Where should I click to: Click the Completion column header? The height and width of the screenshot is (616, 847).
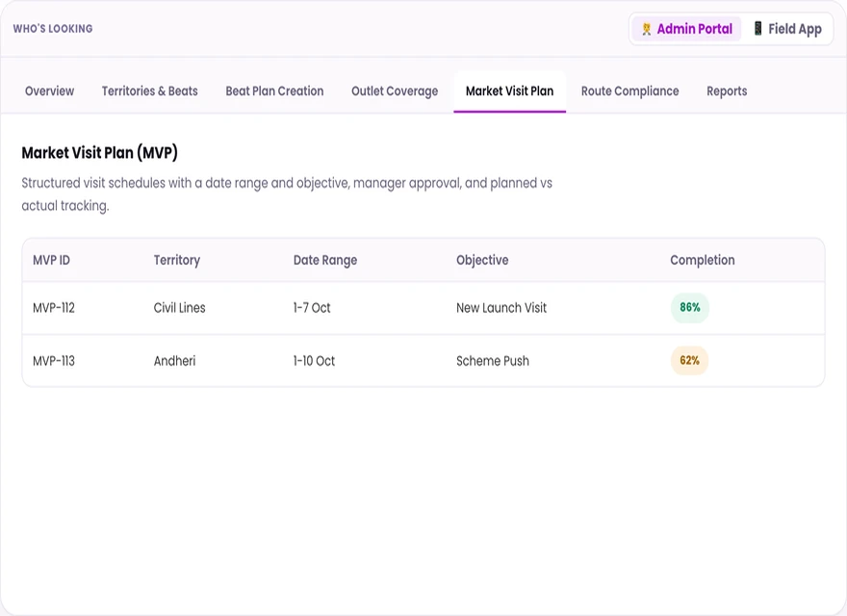(703, 260)
